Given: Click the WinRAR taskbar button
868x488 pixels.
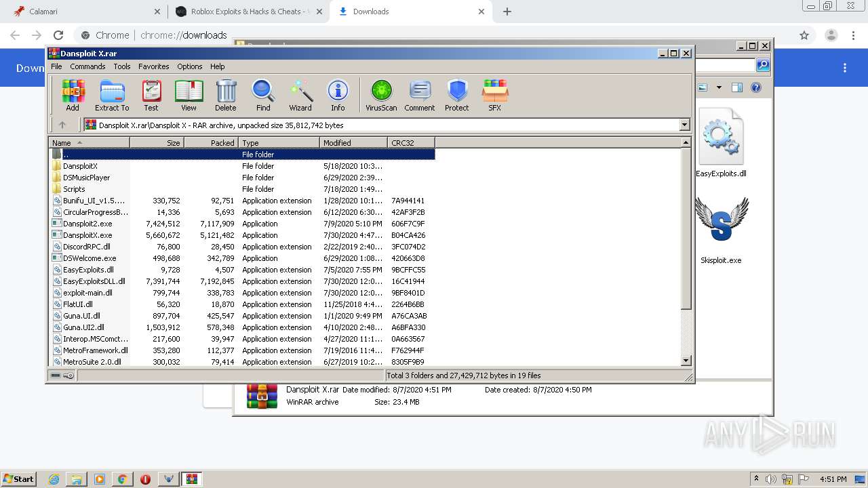Looking at the screenshot, I should click(x=191, y=479).
